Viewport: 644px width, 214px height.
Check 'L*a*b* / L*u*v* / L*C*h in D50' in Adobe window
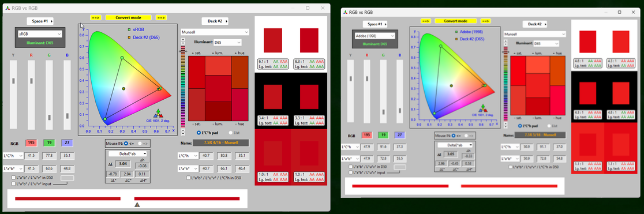click(510, 167)
